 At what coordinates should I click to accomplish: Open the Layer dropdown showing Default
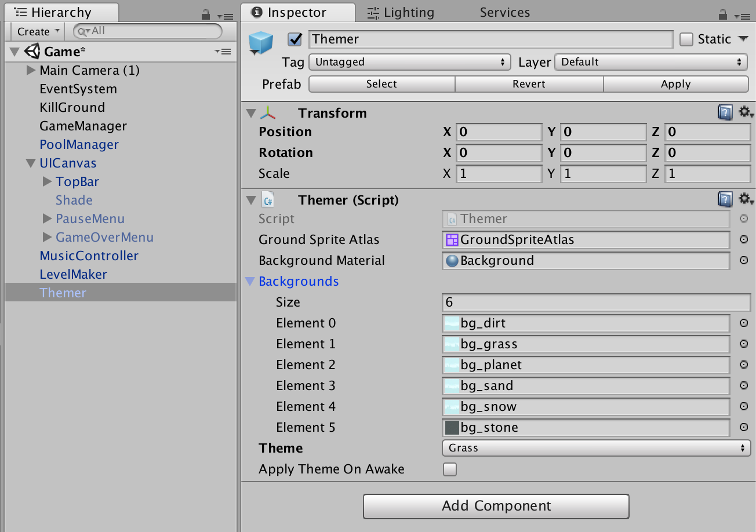[652, 62]
